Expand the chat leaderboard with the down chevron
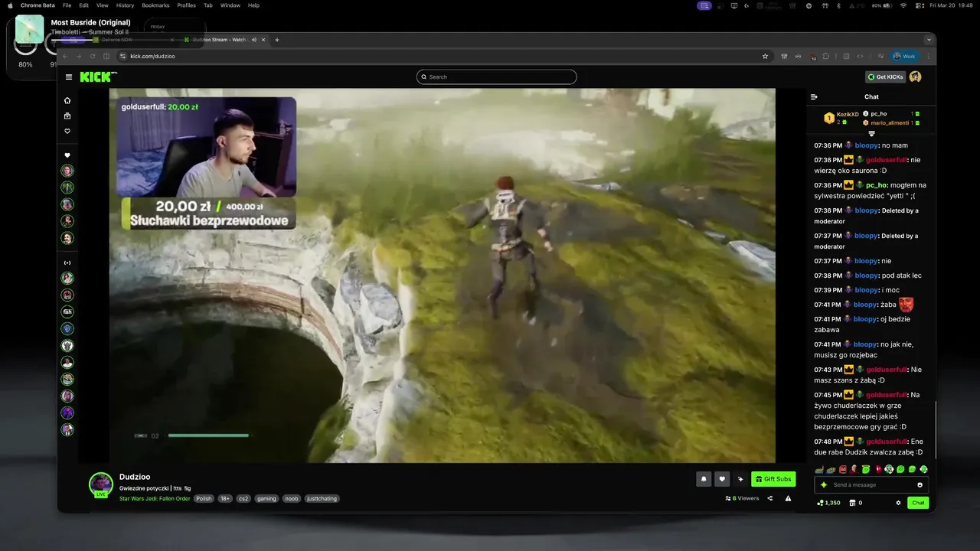Screen dimensions: 980x551 871,133
